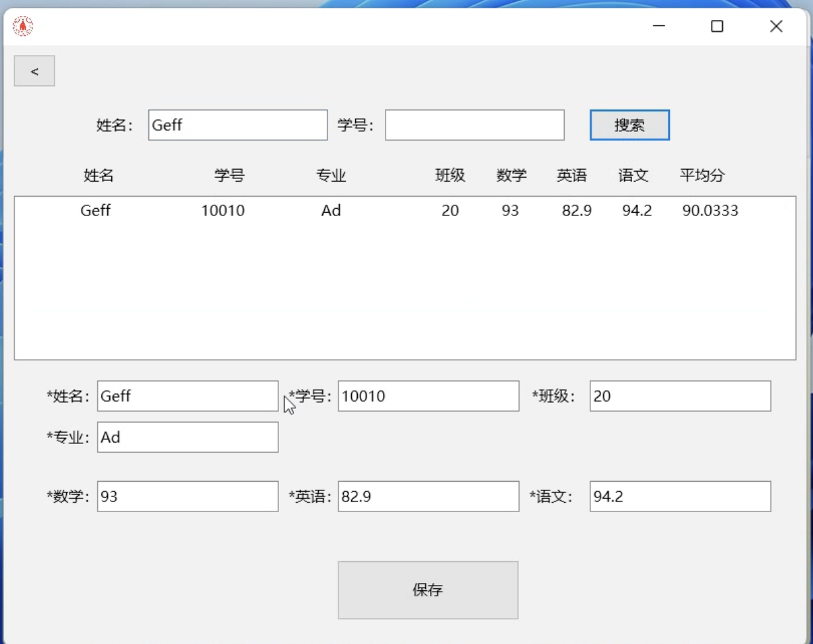Select the *语文 score field with 94.2
The image size is (813, 644).
(680, 496)
